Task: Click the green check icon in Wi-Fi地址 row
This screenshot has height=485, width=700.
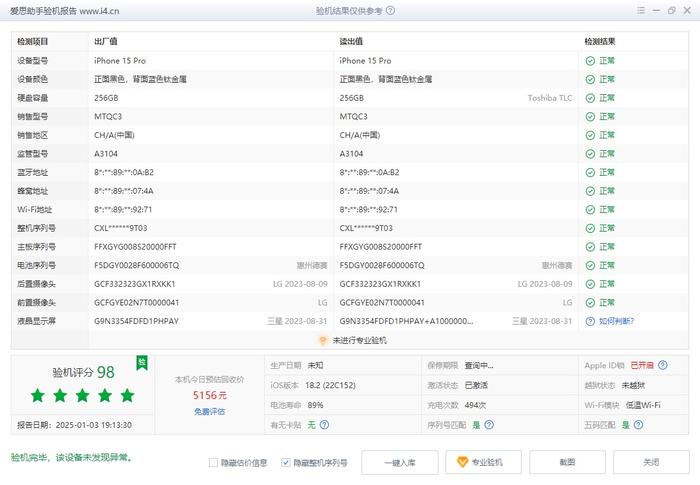Action: click(590, 210)
